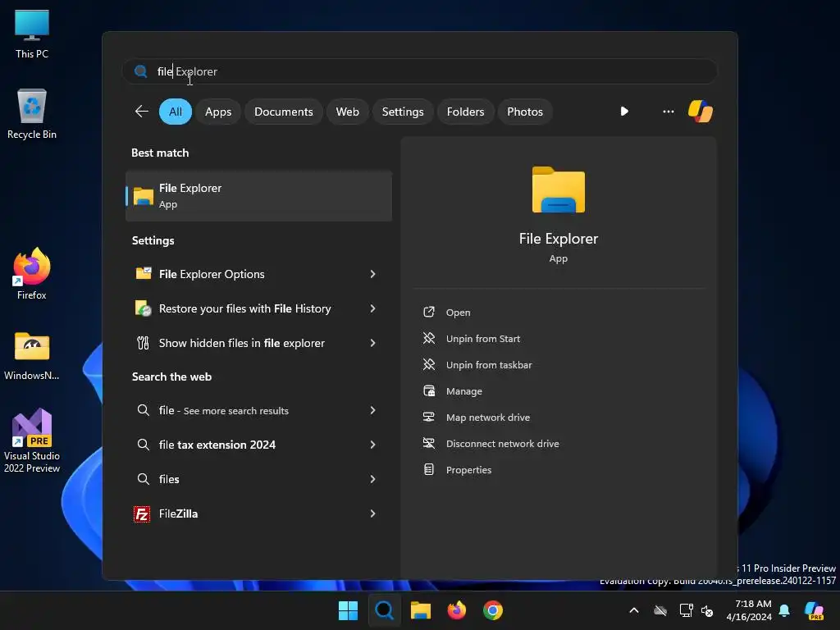
Task: Select the 'FileZilla' search result
Action: [x=258, y=514]
